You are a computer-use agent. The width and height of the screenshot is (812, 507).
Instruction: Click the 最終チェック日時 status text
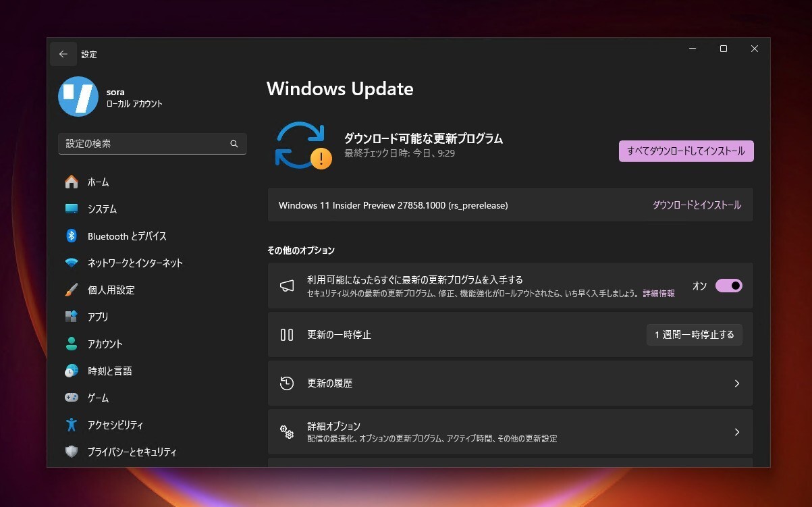(x=400, y=154)
